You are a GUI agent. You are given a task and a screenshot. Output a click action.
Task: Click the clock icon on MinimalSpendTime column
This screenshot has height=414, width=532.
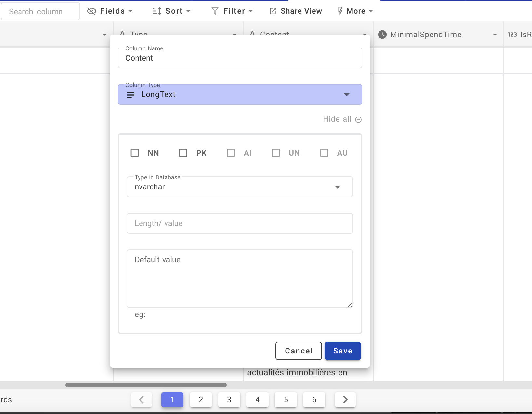(x=382, y=34)
